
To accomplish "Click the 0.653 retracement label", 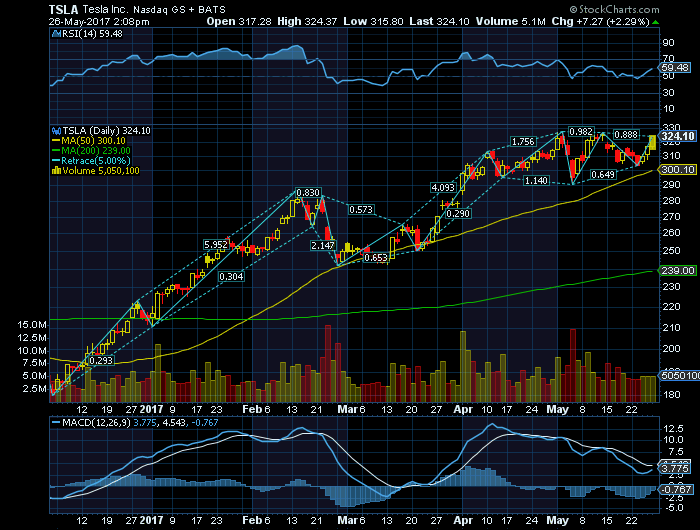I will tap(375, 258).
